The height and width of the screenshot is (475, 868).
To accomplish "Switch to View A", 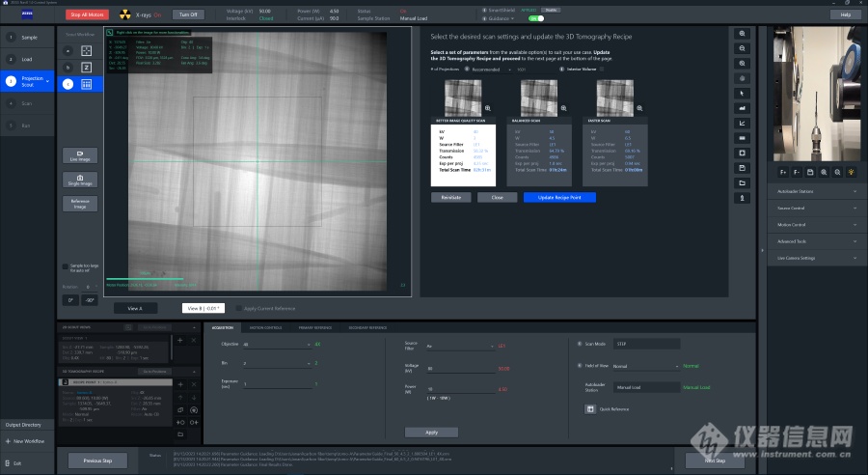I will (135, 308).
